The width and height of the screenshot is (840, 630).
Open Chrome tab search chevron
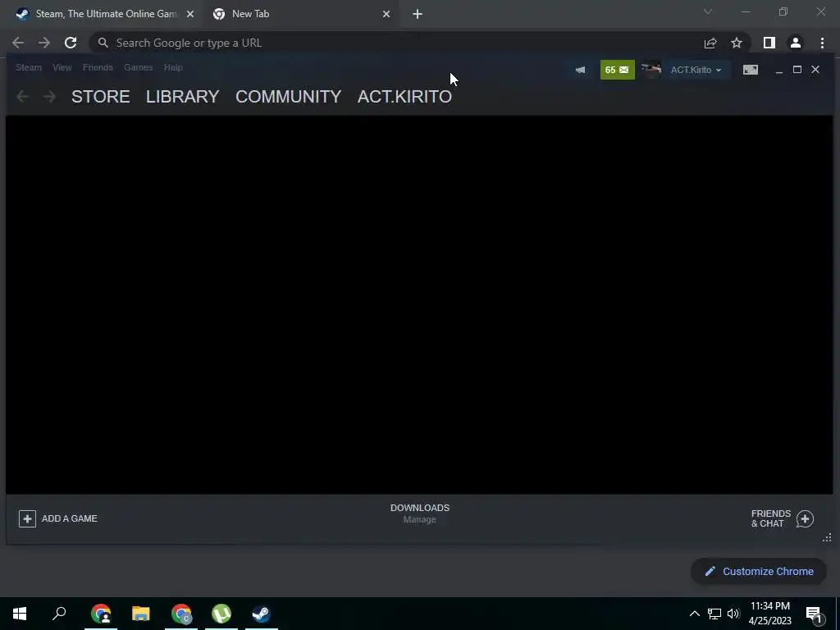click(x=708, y=11)
